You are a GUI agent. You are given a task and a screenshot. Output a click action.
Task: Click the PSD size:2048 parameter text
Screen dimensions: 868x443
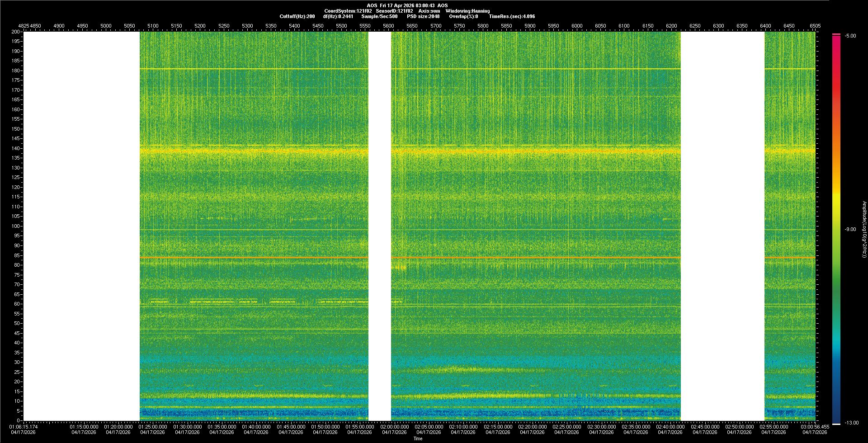click(x=423, y=16)
